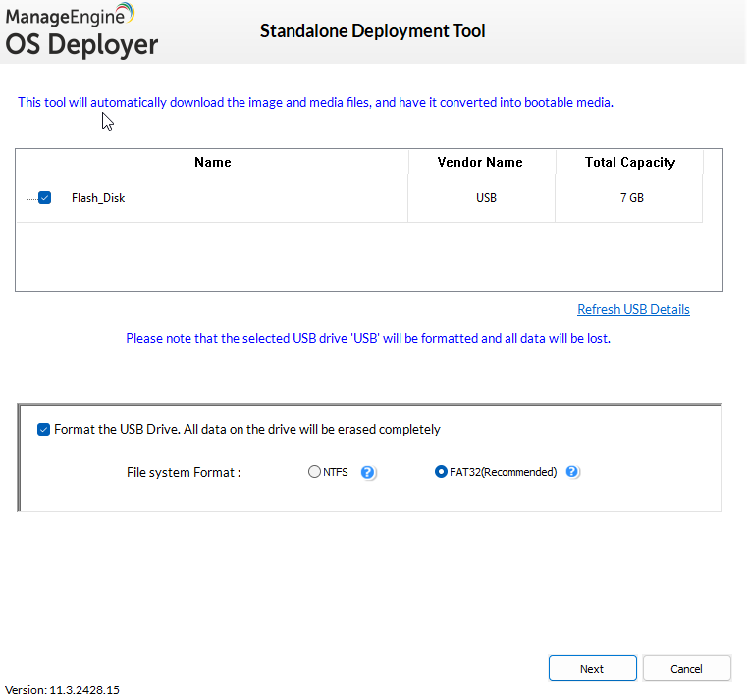Click the 7 GB capacity cell
Screen dimensions: 747x700
(631, 198)
